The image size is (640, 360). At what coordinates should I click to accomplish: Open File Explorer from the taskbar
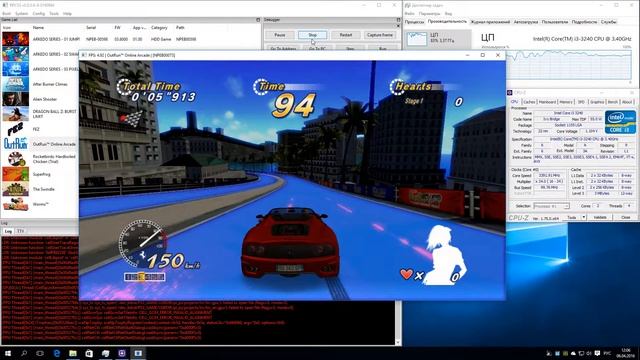pos(73,353)
